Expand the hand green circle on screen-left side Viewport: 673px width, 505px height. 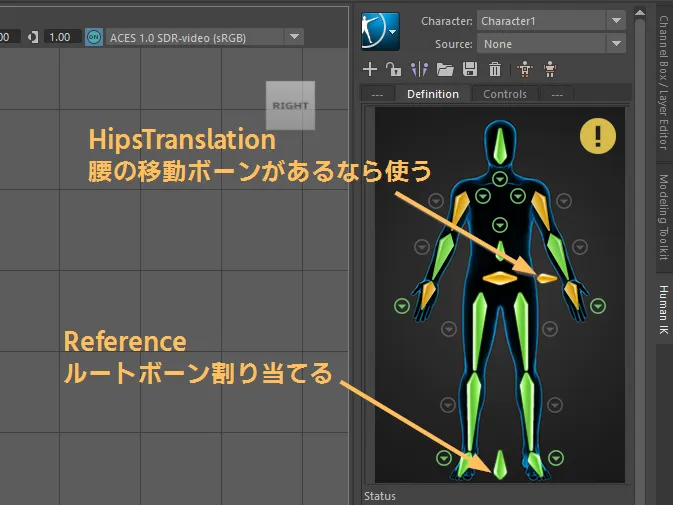402,306
